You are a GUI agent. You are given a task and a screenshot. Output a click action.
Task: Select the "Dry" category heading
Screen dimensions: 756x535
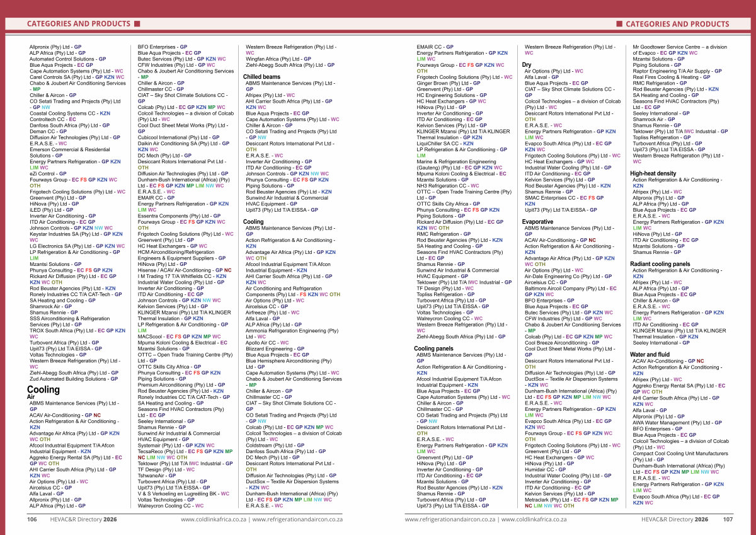coord(527,65)
